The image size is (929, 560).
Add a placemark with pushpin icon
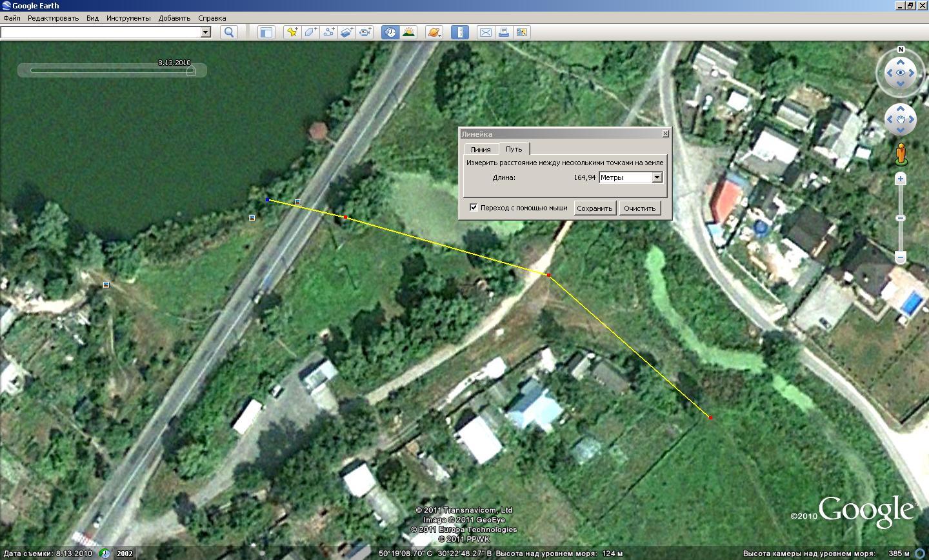[x=292, y=32]
